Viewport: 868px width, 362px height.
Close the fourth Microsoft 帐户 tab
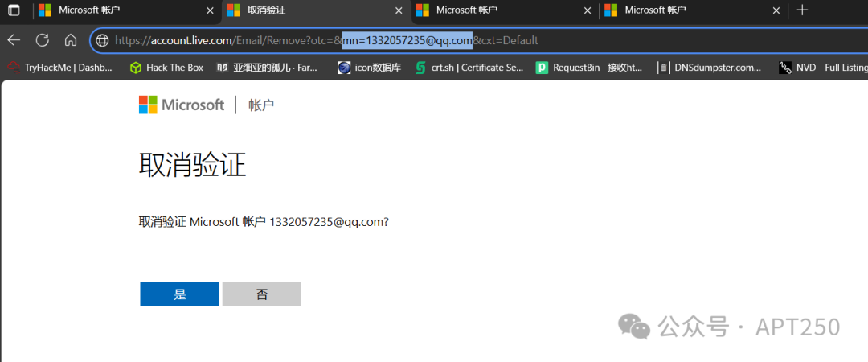[776, 10]
